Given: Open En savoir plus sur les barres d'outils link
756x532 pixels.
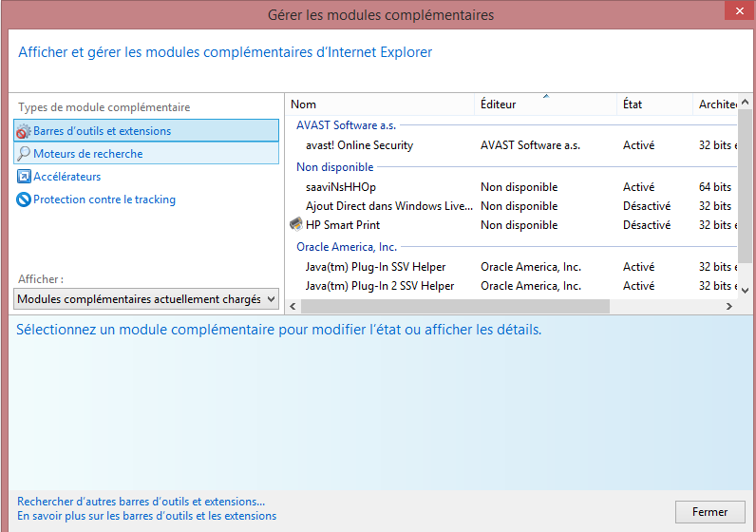Looking at the screenshot, I should [146, 516].
